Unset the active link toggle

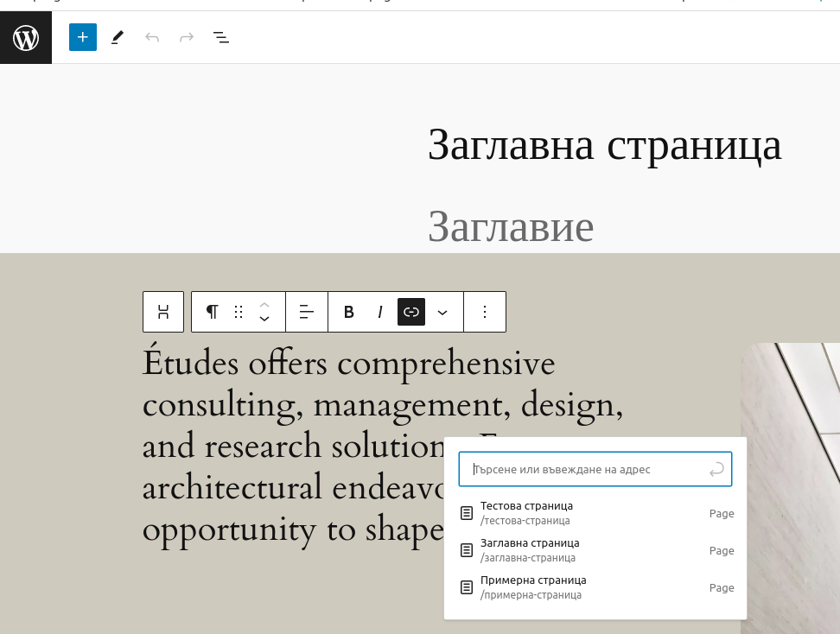point(410,312)
